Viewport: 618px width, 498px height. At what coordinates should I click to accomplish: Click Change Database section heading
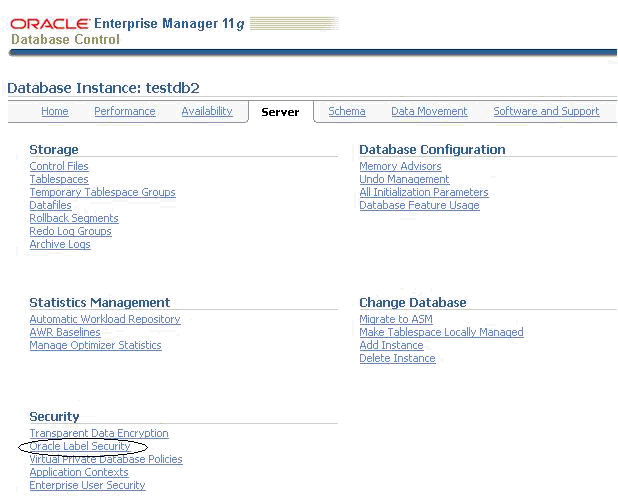click(413, 303)
